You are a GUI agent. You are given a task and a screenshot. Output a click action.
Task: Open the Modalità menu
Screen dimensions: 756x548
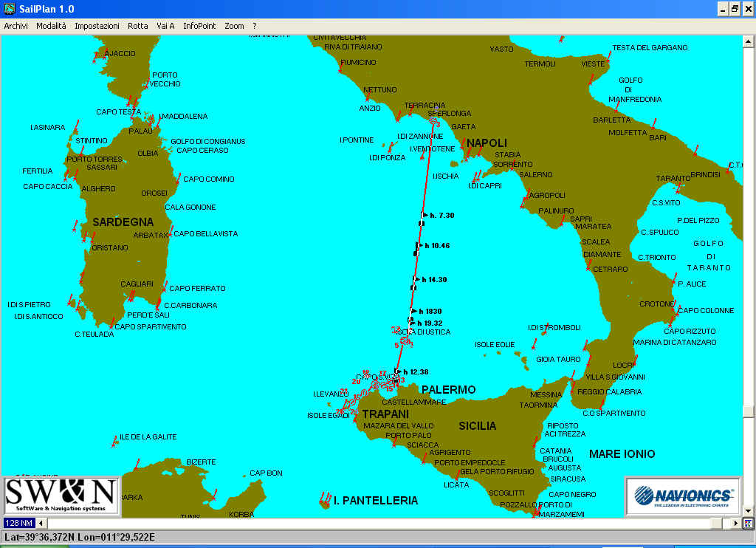click(51, 26)
